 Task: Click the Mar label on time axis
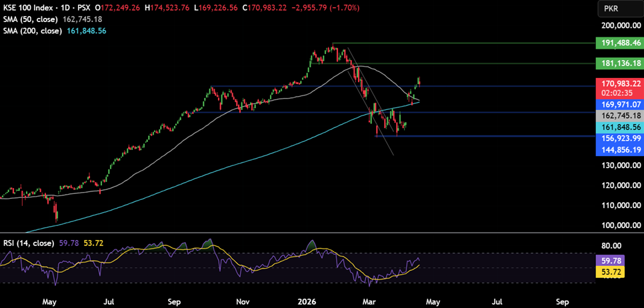coord(368,301)
